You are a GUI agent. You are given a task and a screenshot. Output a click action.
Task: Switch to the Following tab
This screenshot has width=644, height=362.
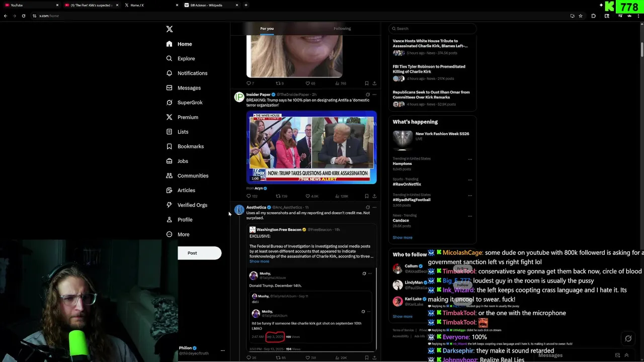click(342, 28)
